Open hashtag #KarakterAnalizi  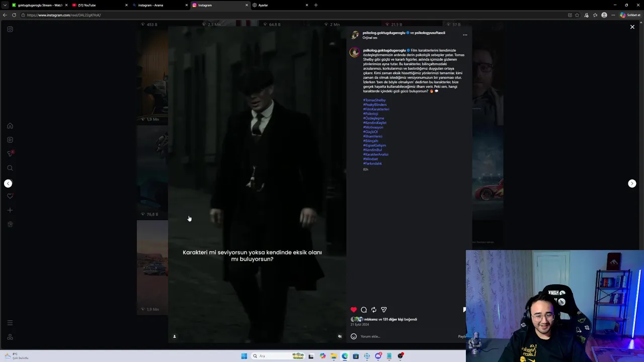coord(376,154)
